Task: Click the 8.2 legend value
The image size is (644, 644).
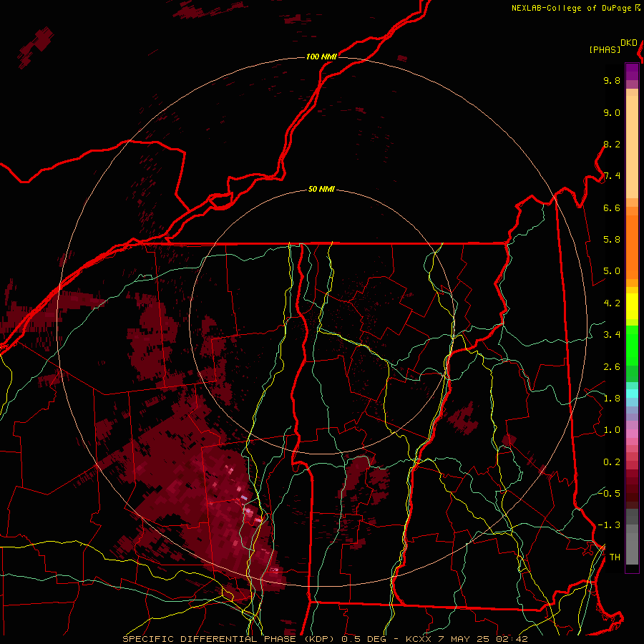Action: coord(612,144)
